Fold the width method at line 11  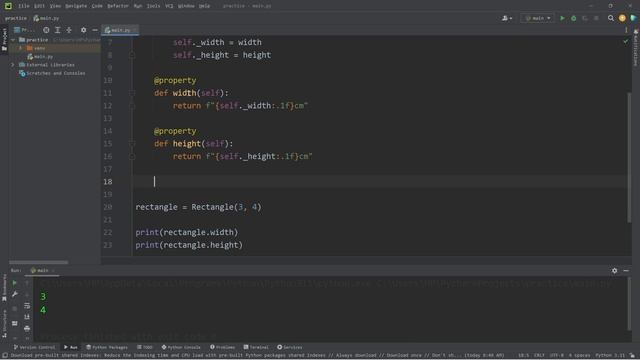(132, 93)
